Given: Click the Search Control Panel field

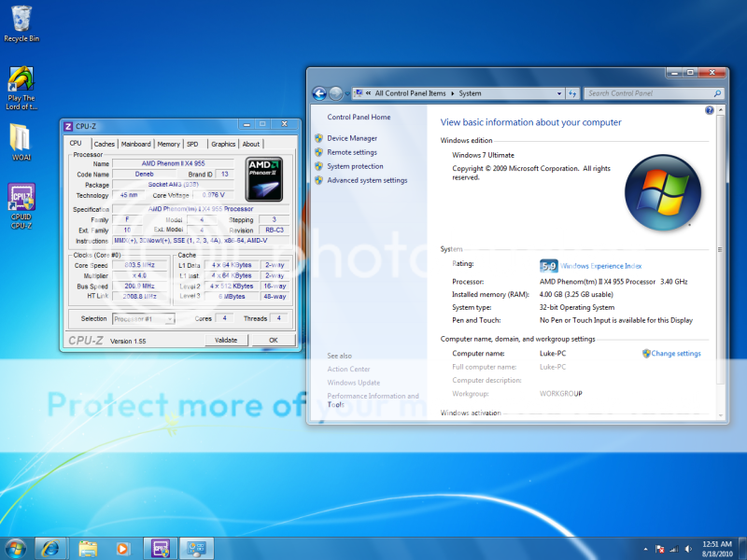Looking at the screenshot, I should 650,93.
